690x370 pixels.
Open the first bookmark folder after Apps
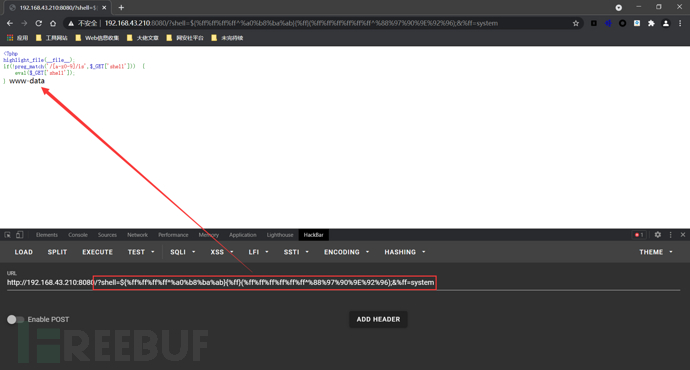[51, 38]
